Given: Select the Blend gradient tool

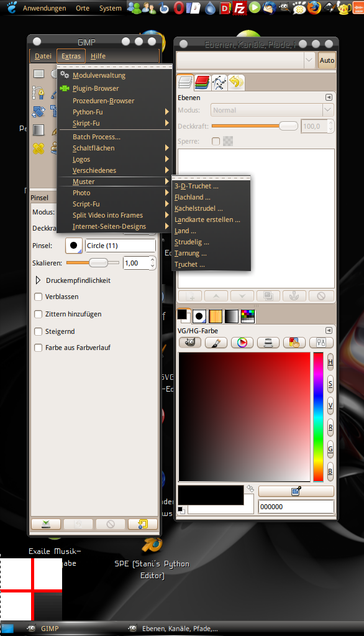Looking at the screenshot, I should tap(39, 130).
